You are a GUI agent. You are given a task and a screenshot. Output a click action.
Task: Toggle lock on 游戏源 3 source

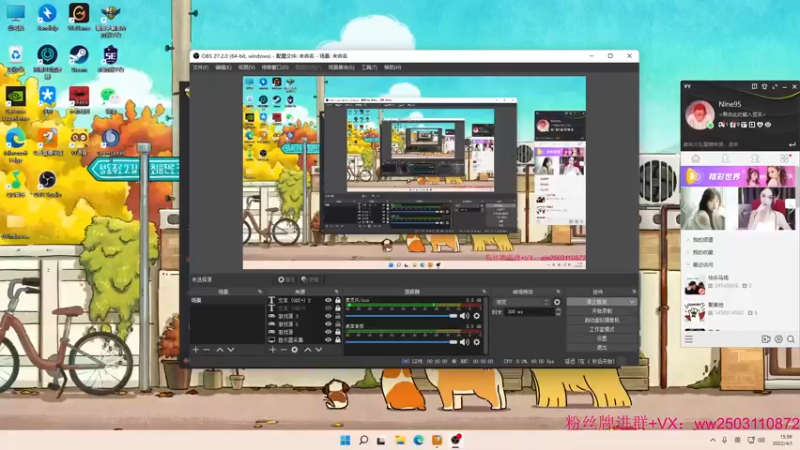[x=337, y=316]
